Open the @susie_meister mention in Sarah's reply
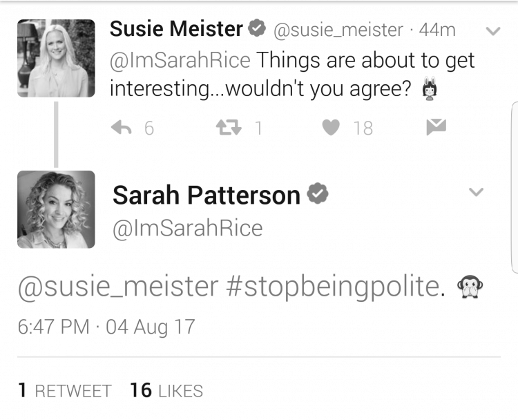This screenshot has width=518, height=420. point(118,287)
